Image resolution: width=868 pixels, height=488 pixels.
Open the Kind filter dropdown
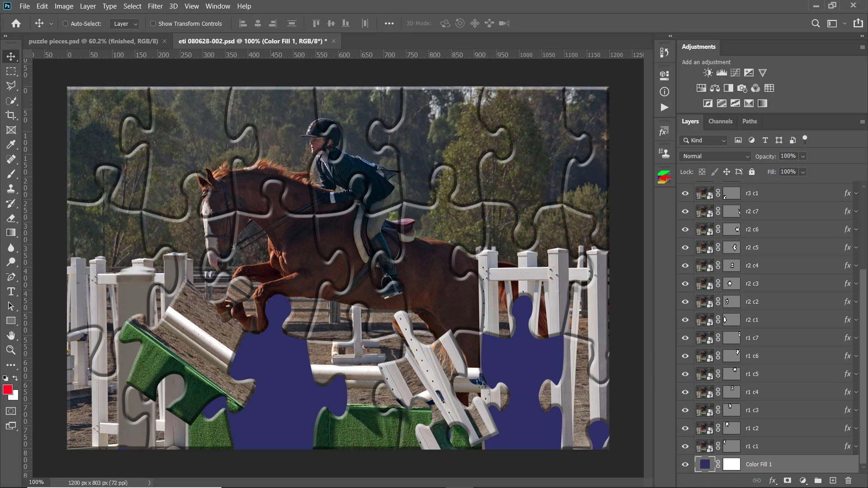tap(704, 141)
